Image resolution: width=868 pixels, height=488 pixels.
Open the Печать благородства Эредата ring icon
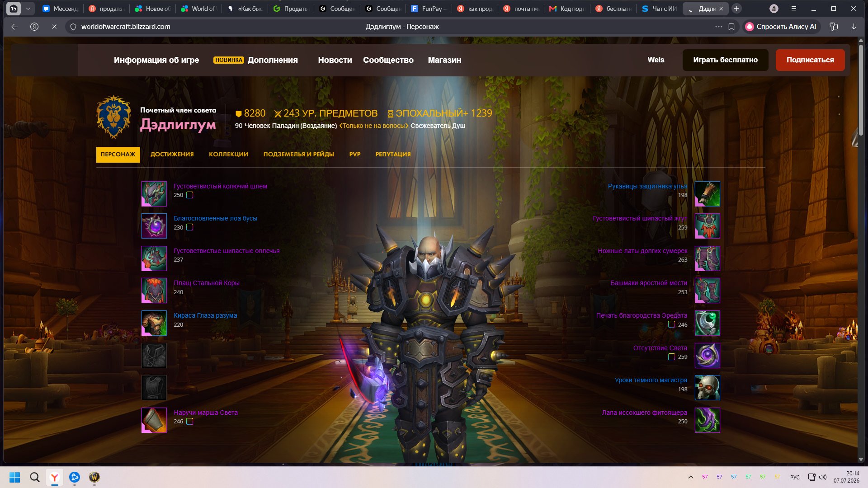(x=708, y=323)
